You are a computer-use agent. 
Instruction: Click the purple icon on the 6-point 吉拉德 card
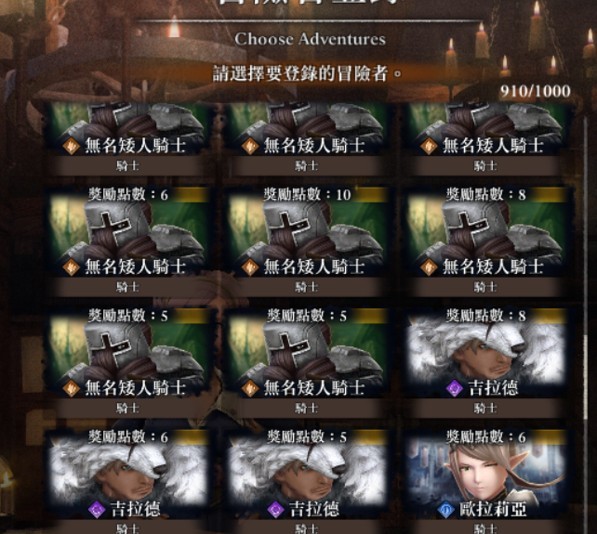[x=97, y=509]
